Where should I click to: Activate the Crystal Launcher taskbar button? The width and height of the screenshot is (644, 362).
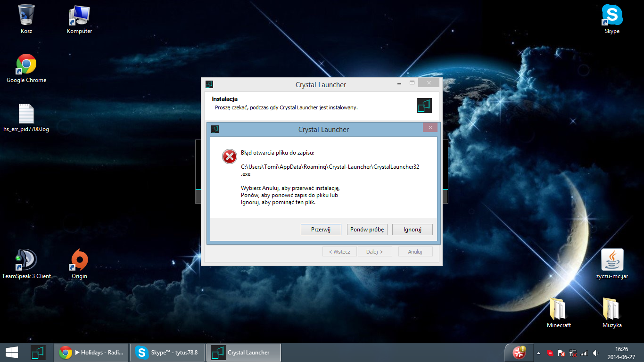244,353
